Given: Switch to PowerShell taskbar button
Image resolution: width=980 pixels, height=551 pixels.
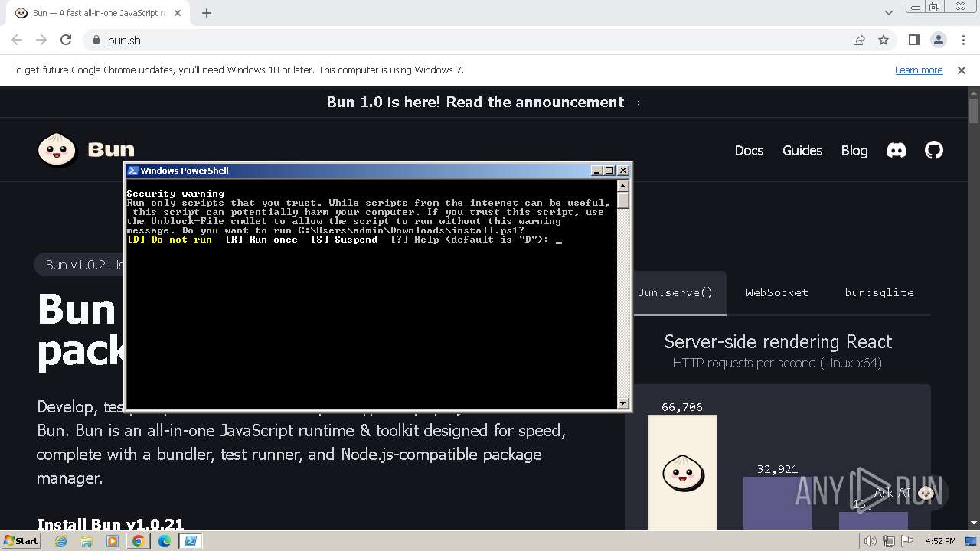Looking at the screenshot, I should click(191, 541).
